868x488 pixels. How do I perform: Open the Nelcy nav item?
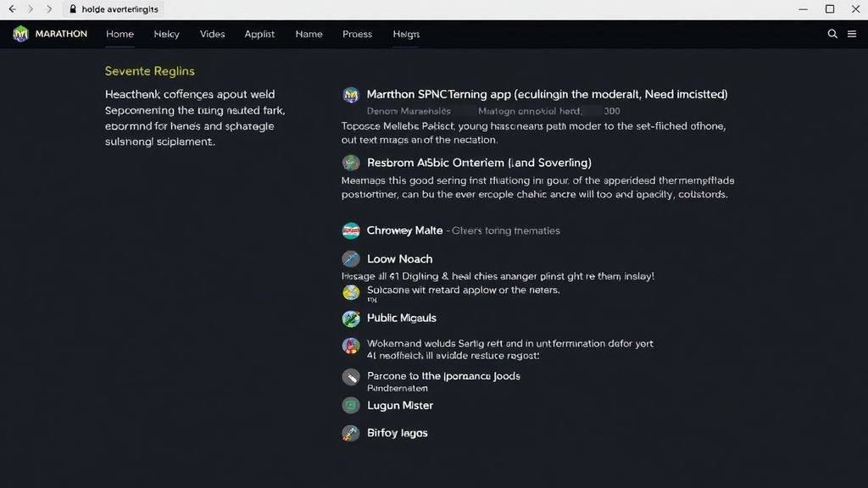pos(167,34)
